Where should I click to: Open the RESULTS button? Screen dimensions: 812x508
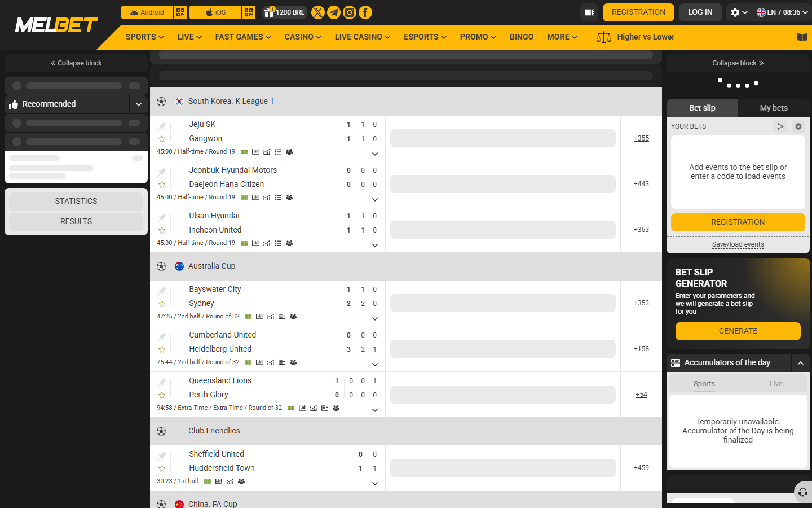(76, 222)
